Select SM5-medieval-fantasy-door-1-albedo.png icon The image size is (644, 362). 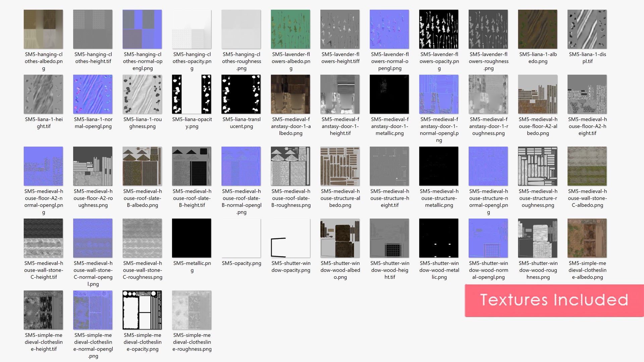290,94
